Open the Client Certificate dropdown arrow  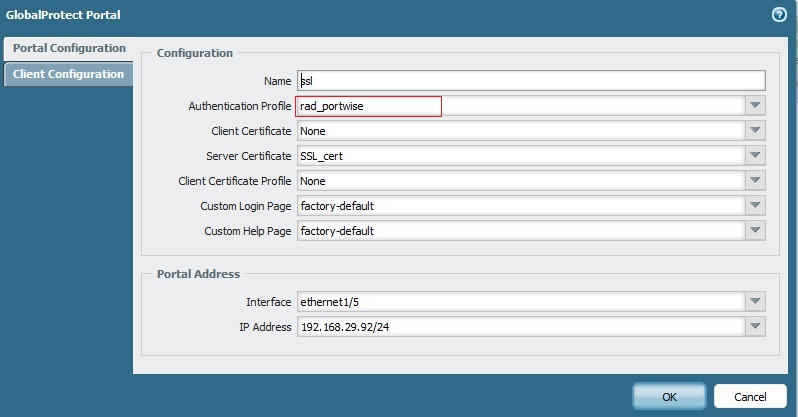pyautogui.click(x=756, y=131)
